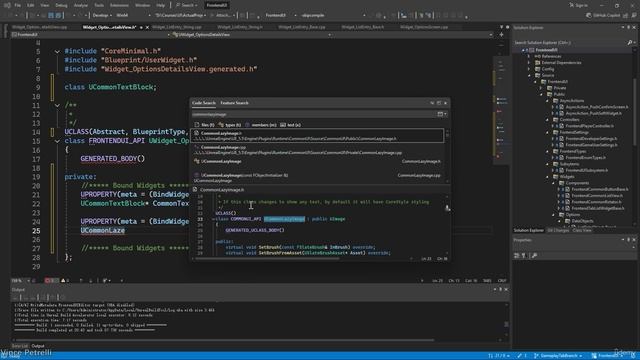Open the Develop configuration dropdown
Screen dimensions: 640x360
[102, 15]
